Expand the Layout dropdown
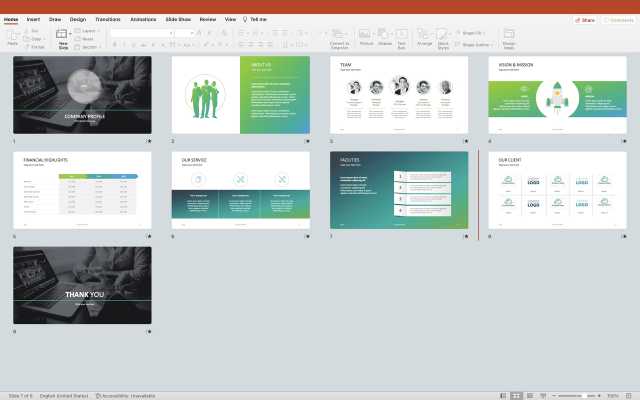This screenshot has width=640, height=400. (x=88, y=31)
